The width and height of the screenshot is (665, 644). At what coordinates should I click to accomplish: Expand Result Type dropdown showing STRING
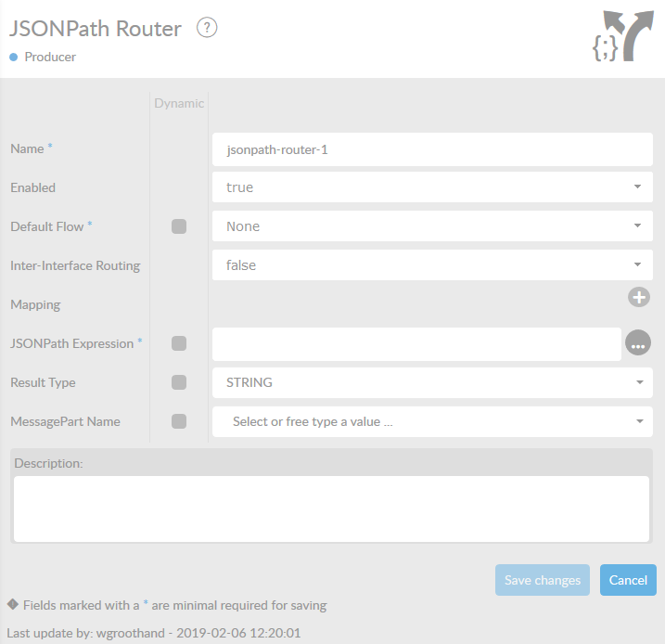point(431,382)
